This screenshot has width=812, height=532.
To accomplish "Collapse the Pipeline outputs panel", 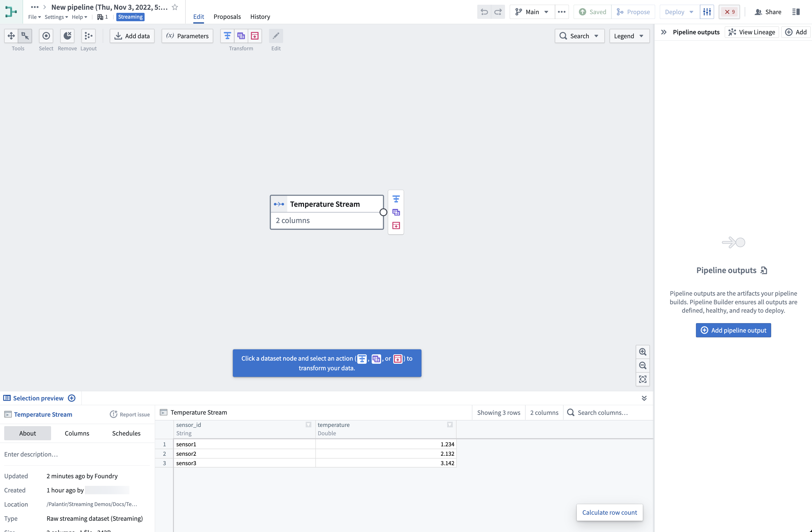I will [664, 32].
